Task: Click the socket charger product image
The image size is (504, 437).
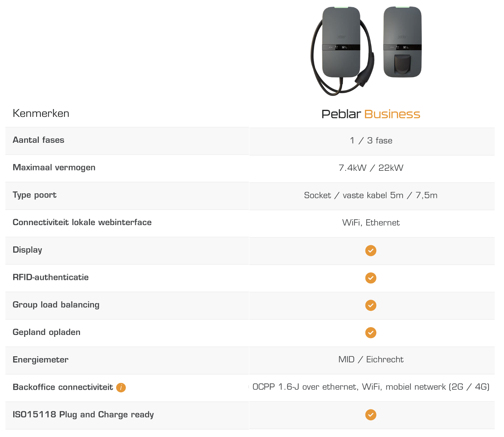Action: pyautogui.click(x=402, y=42)
